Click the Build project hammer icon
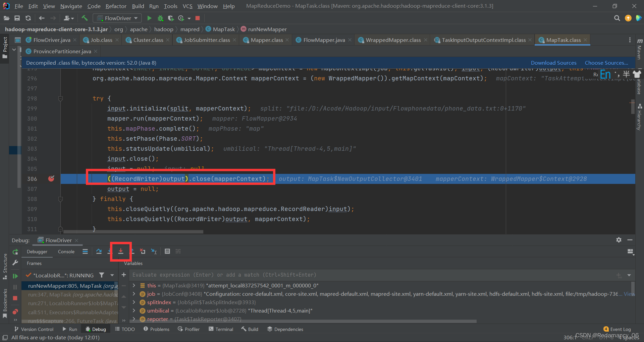This screenshot has height=342, width=644. coord(85,18)
